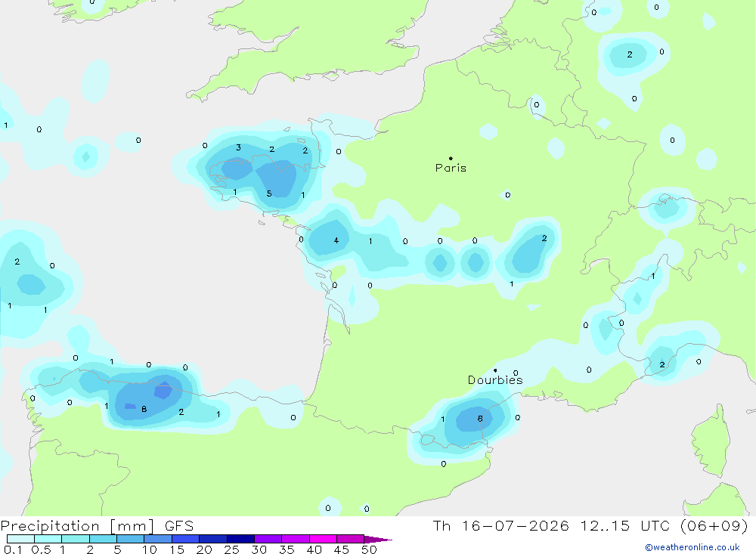
Task: Pick the 25–30 mm navy legend swatch
Action: pos(240,539)
